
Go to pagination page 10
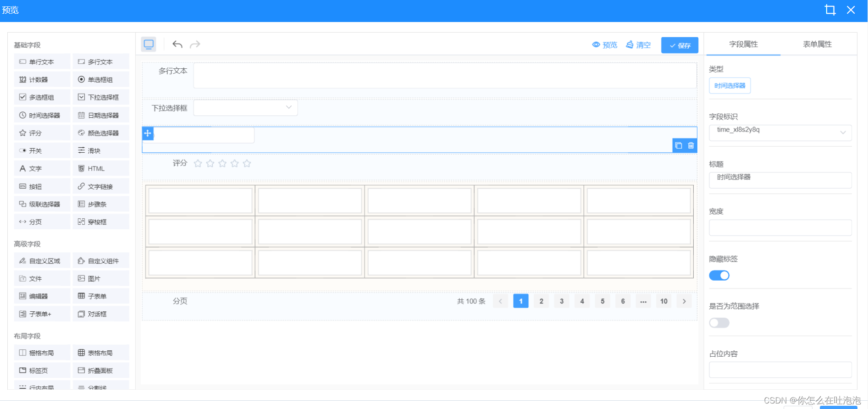pyautogui.click(x=664, y=301)
